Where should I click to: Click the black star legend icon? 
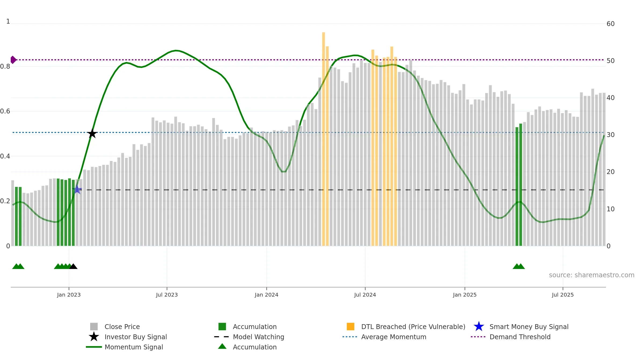[94, 337]
